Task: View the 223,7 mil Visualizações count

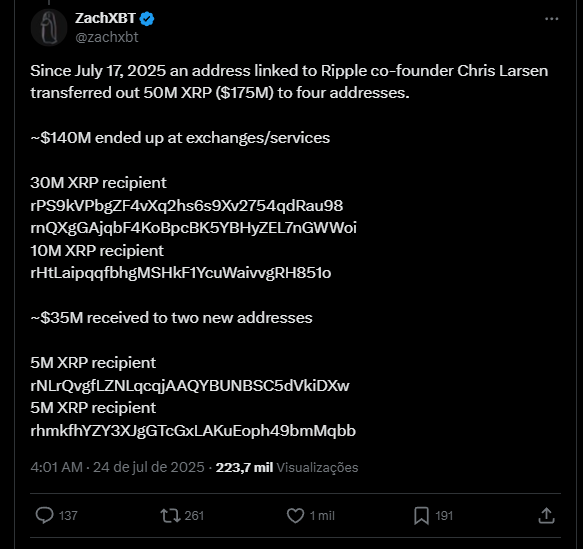Action: pos(287,467)
